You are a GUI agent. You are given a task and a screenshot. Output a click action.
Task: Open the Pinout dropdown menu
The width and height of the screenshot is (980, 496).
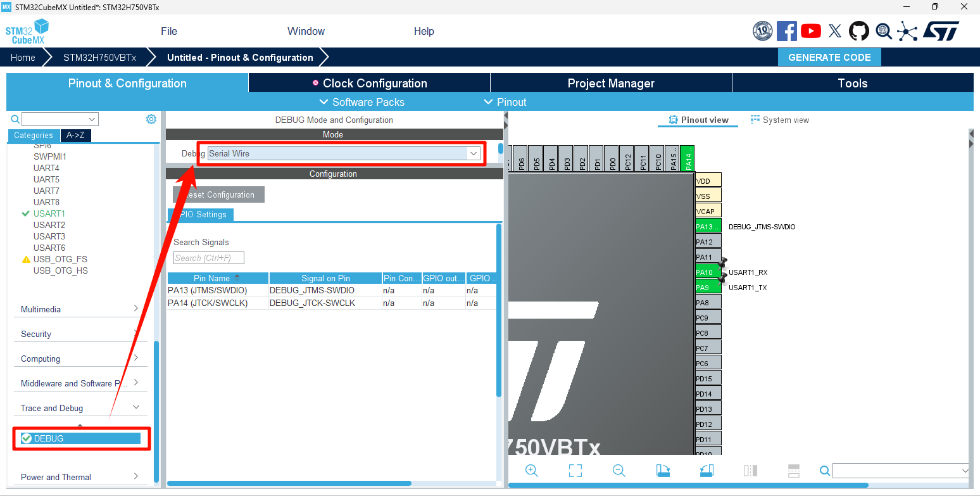(505, 102)
